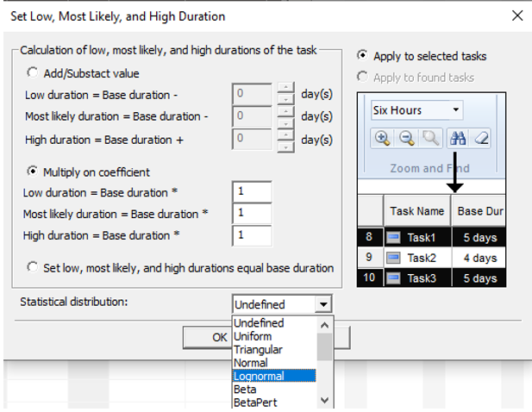Click the Task1 row icon

click(x=392, y=238)
